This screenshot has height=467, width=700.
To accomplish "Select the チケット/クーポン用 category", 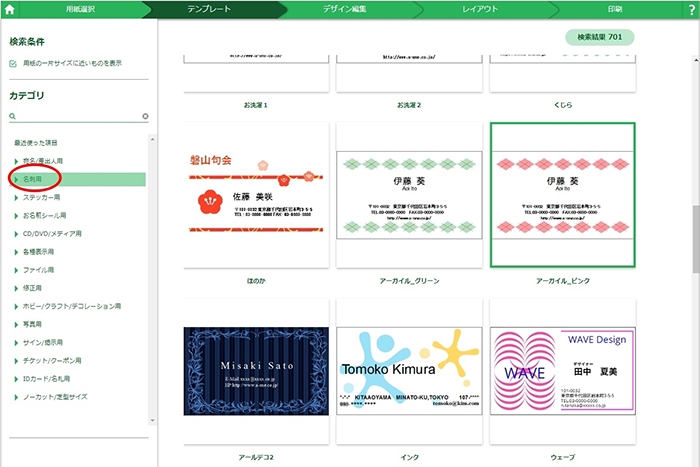I will (52, 361).
